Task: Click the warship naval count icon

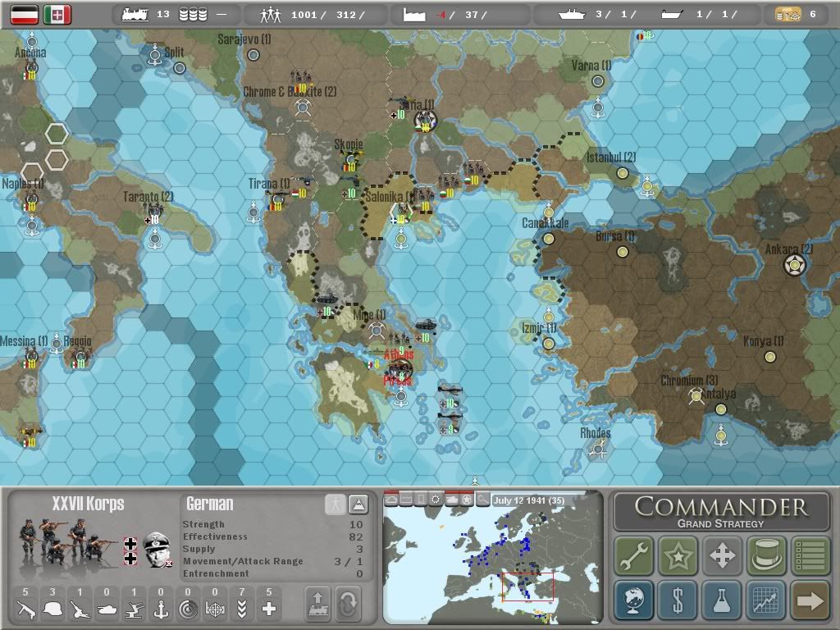Action: pyautogui.click(x=572, y=15)
